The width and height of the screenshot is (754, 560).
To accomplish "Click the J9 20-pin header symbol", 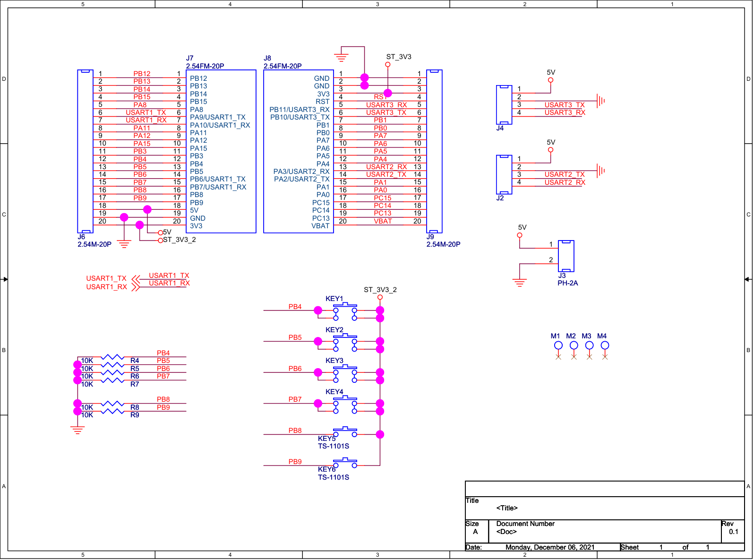I will (434, 151).
